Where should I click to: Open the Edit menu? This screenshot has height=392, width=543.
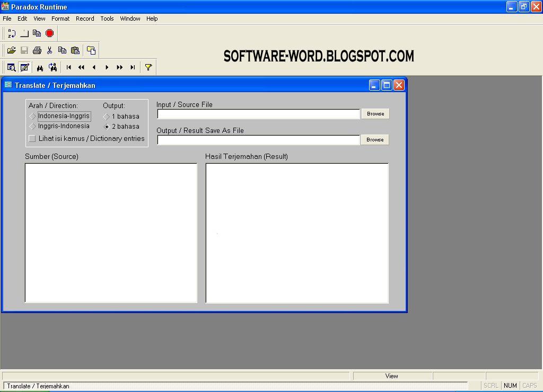tap(22, 19)
